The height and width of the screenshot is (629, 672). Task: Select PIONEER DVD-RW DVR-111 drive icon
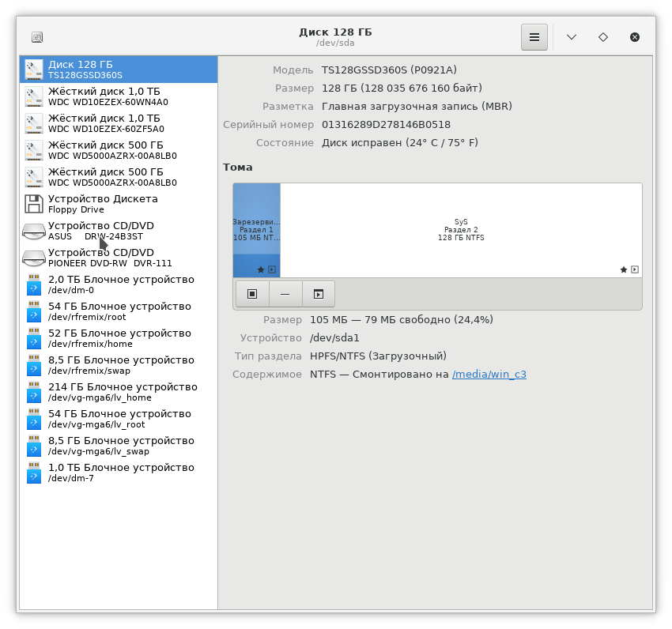click(x=34, y=258)
